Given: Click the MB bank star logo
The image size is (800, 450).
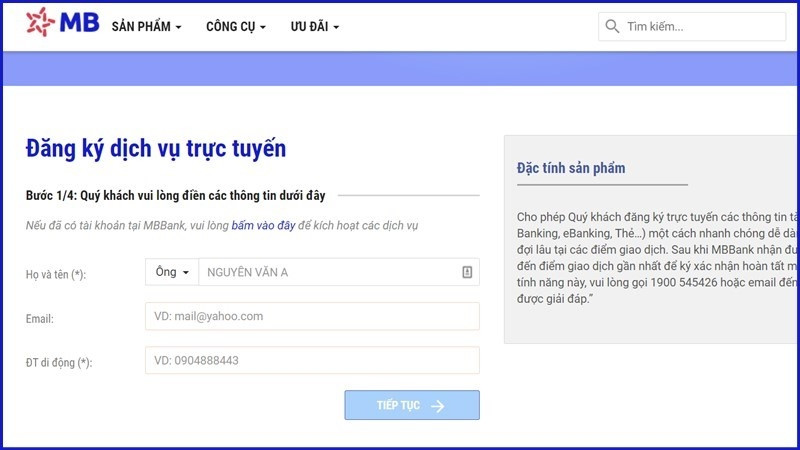Looking at the screenshot, I should [x=41, y=22].
